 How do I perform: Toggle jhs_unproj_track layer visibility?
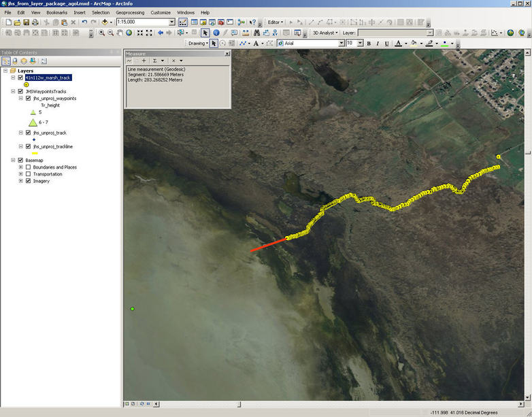(28, 133)
